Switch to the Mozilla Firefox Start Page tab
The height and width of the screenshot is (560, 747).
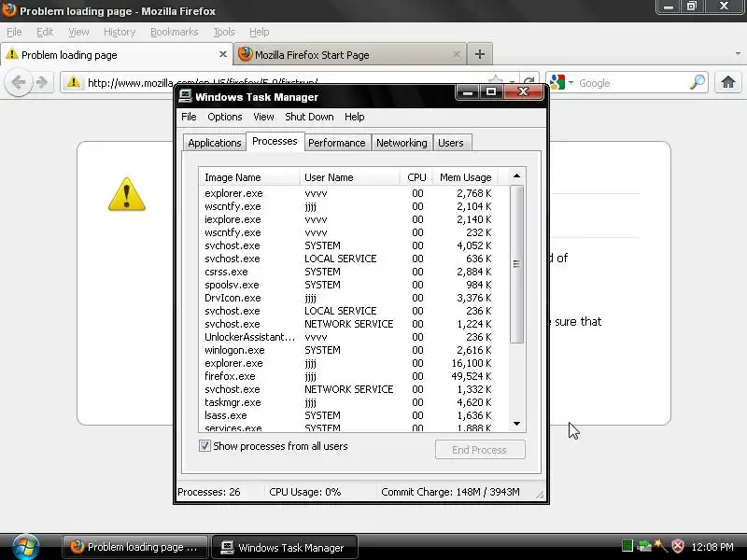(x=349, y=54)
